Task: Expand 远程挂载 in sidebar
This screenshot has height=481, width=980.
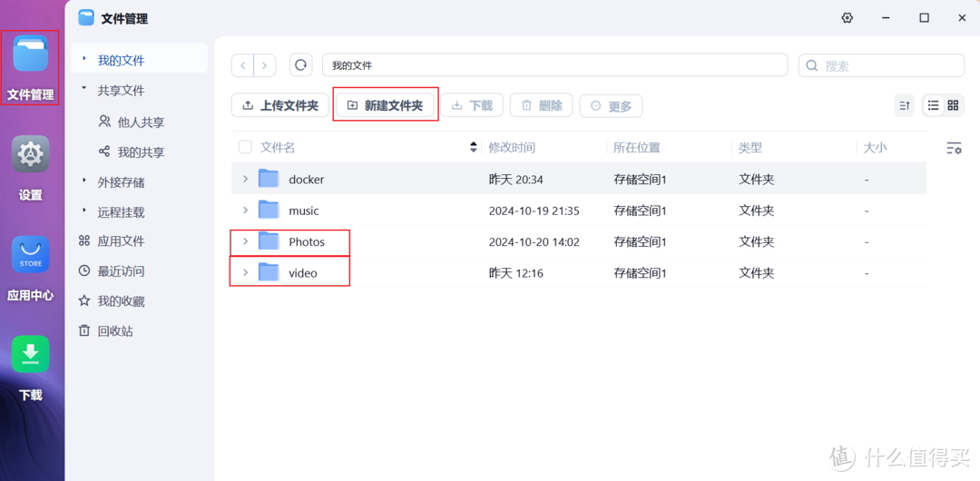Action: 83,211
